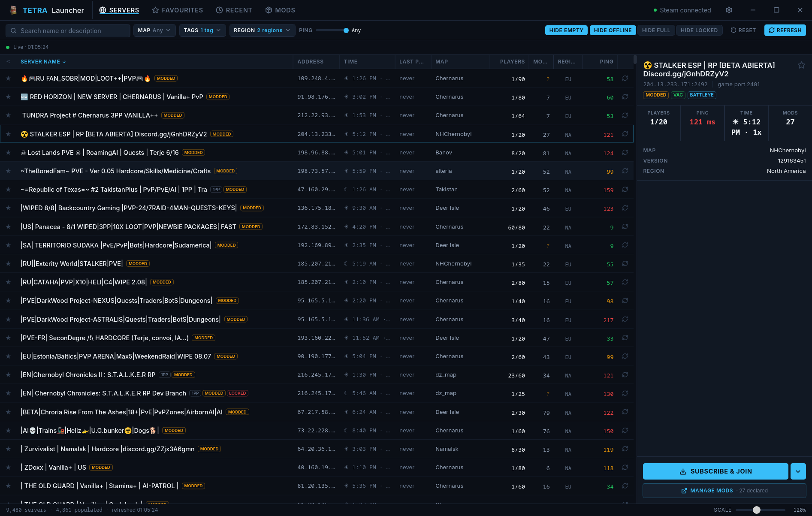Viewport: 812px width, 516px height.
Task: Select the DarkWood Project-NEXUS server
Action: tap(317, 301)
